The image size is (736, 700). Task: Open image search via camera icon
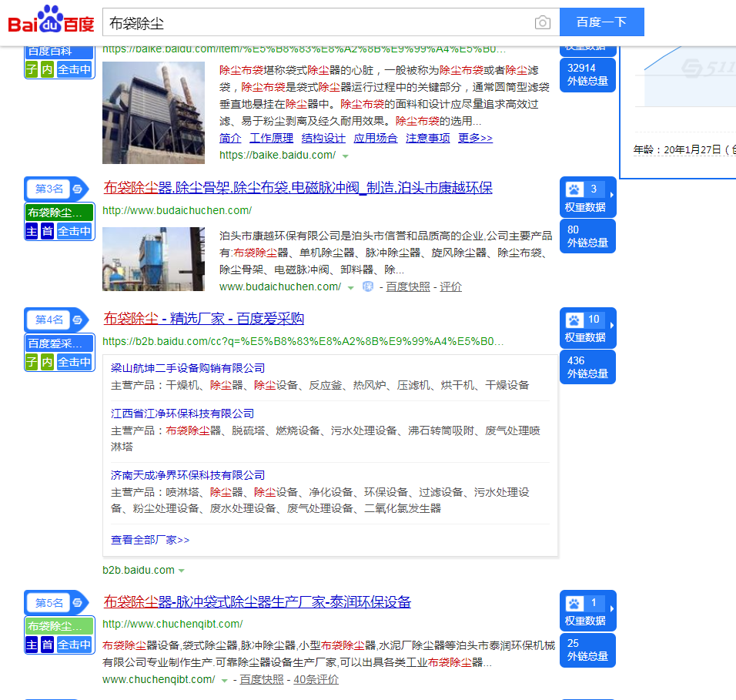(x=542, y=22)
